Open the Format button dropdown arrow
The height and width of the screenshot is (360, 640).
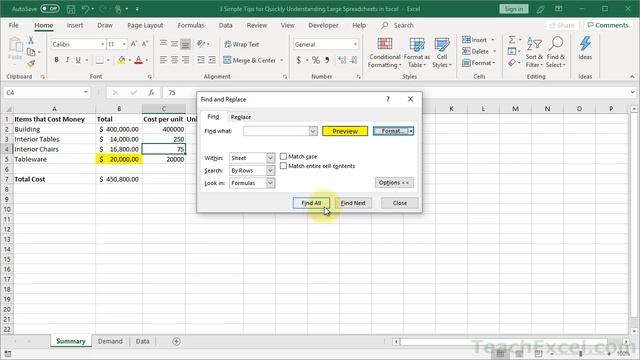tap(411, 131)
